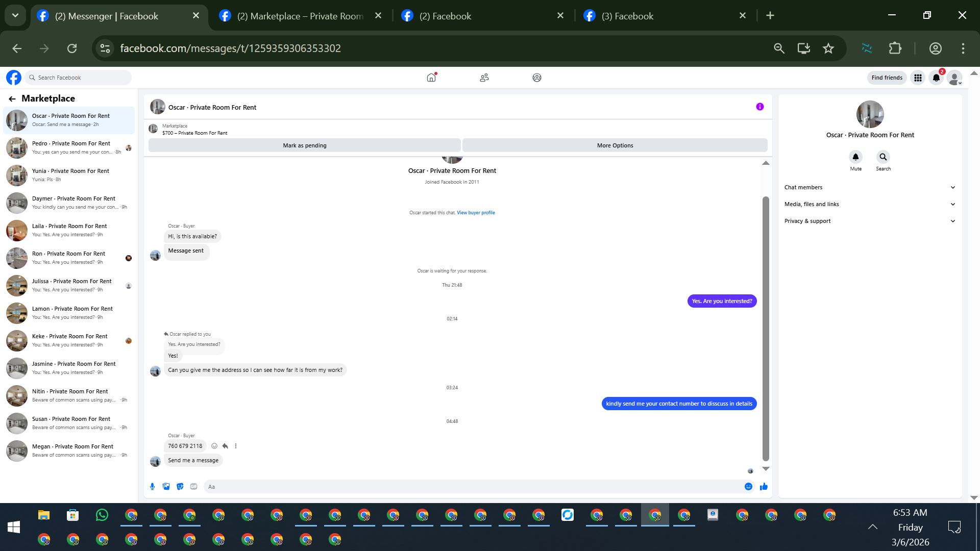Image resolution: width=980 pixels, height=551 pixels.
Task: Open the notifications bell in header
Action: [x=936, y=78]
